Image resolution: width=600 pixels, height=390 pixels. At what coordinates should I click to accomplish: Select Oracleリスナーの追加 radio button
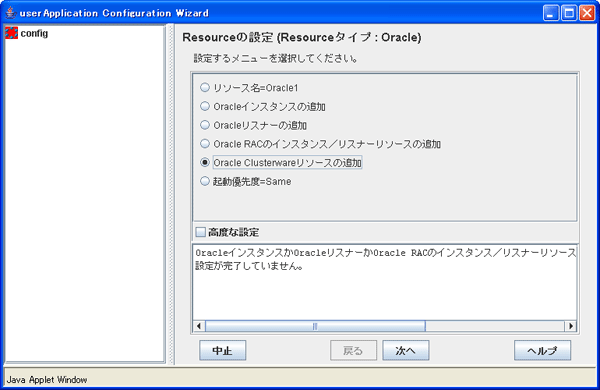(205, 125)
